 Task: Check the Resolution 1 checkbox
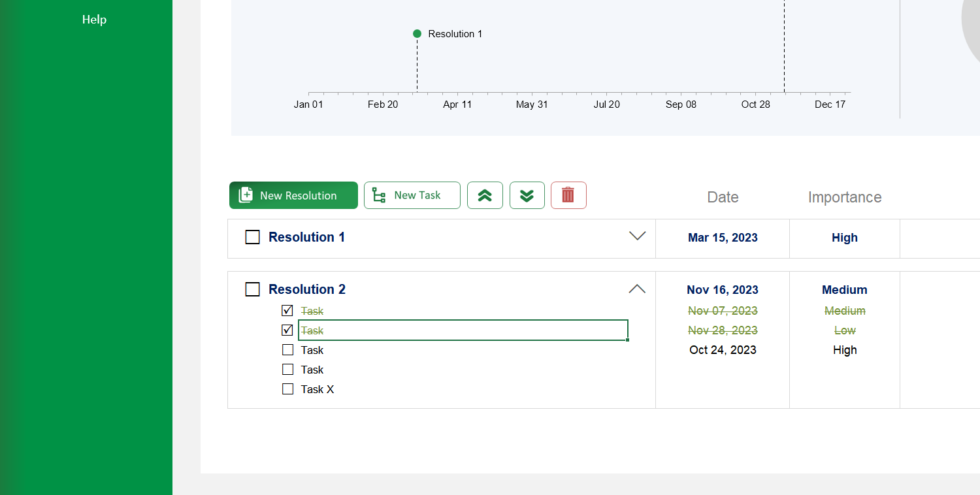252,237
